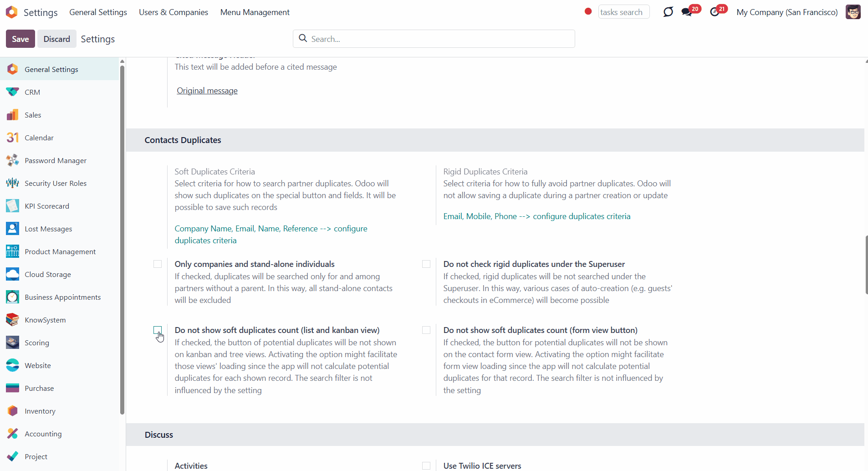
Task: Switch company via My Company (San Francisco)
Action: click(x=787, y=12)
